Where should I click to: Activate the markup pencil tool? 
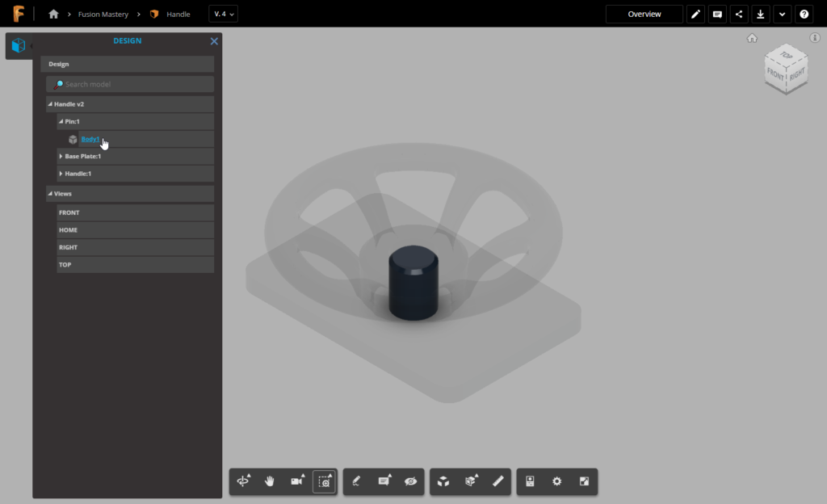(x=355, y=481)
